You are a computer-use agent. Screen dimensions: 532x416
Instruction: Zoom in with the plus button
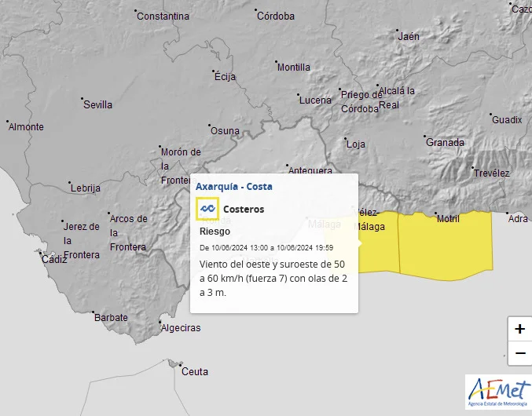coord(519,329)
